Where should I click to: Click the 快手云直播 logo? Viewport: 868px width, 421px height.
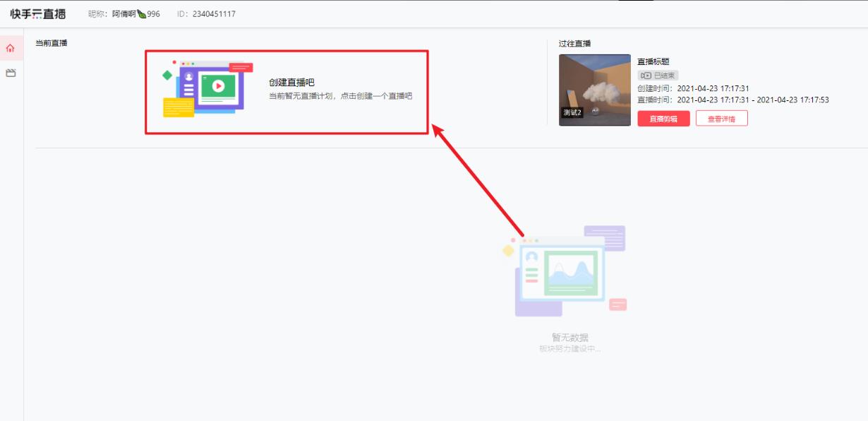point(38,13)
